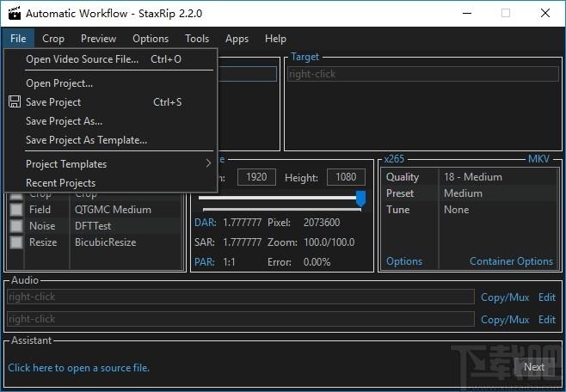The width and height of the screenshot is (566, 392).
Task: Click the second audio track field
Action: (x=241, y=319)
